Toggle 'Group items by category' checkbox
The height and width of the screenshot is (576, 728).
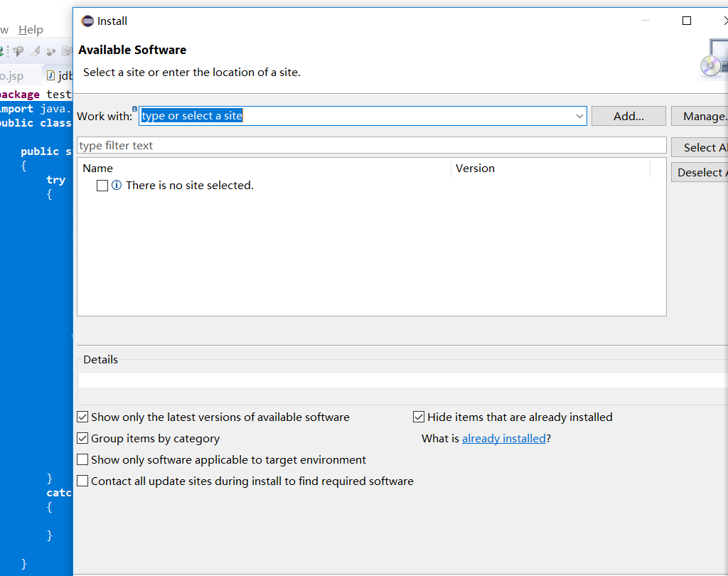pyautogui.click(x=82, y=439)
